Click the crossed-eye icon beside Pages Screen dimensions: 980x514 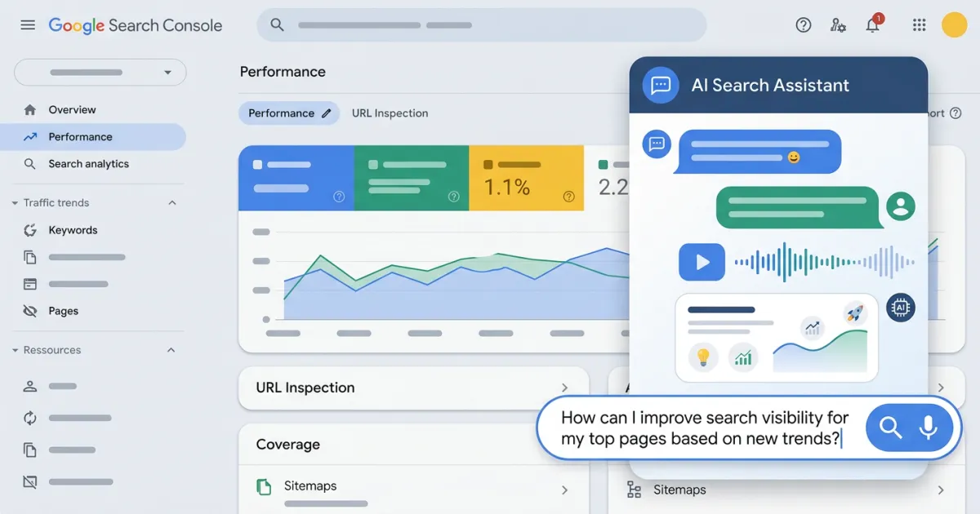pos(30,311)
